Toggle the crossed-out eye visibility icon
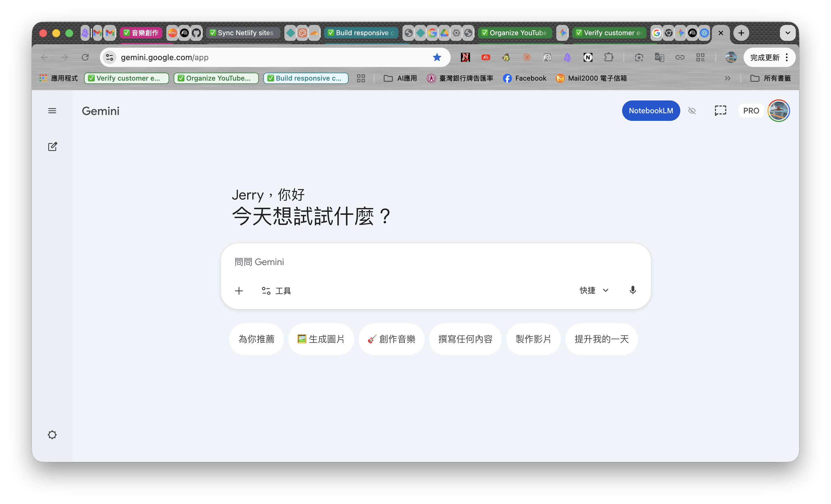Image resolution: width=831 pixels, height=504 pixels. pos(692,111)
